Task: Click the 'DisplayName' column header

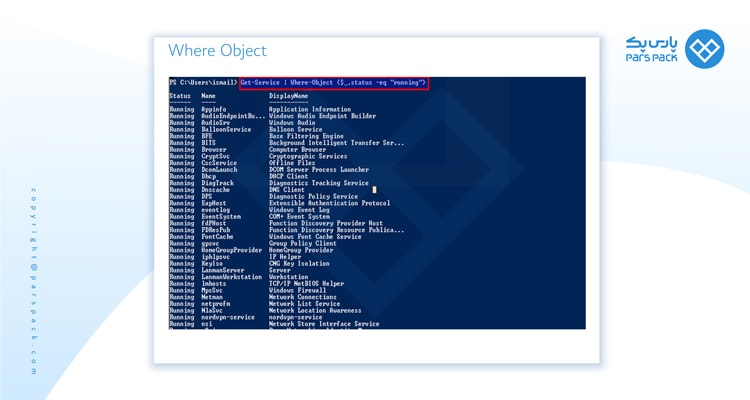Action: click(x=288, y=96)
